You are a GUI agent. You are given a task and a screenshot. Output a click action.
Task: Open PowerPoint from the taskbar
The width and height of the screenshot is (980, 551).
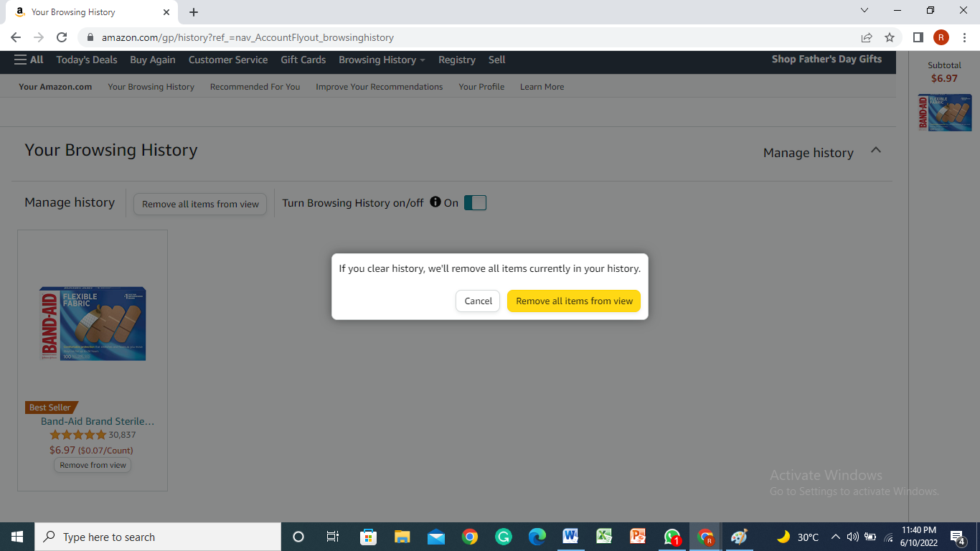[638, 537]
